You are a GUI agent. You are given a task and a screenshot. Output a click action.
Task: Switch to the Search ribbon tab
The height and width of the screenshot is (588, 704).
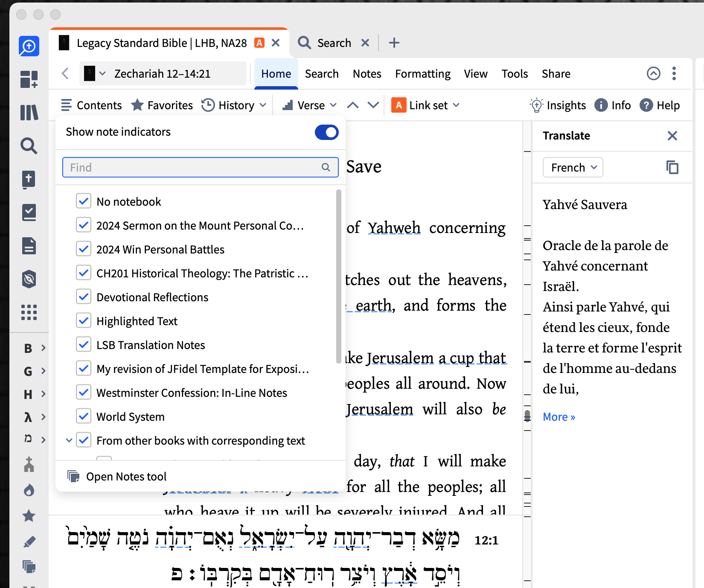(322, 74)
